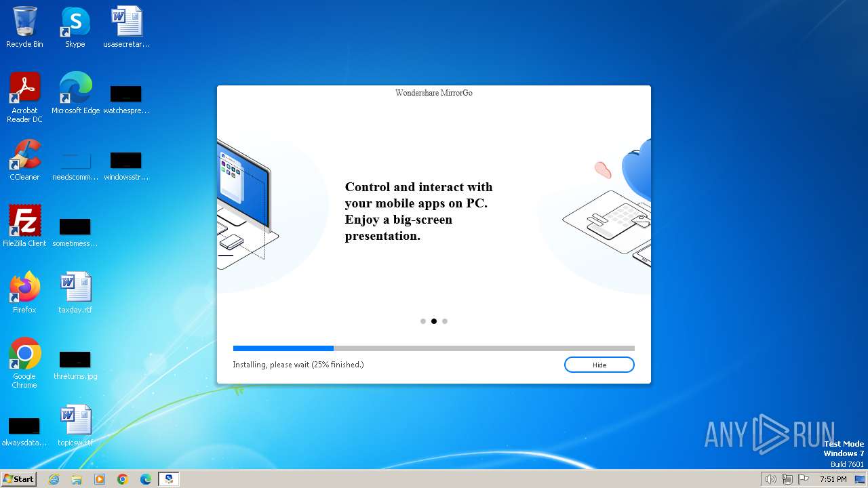868x488 pixels.
Task: Open the topicsw.rtf document
Action: [75, 426]
